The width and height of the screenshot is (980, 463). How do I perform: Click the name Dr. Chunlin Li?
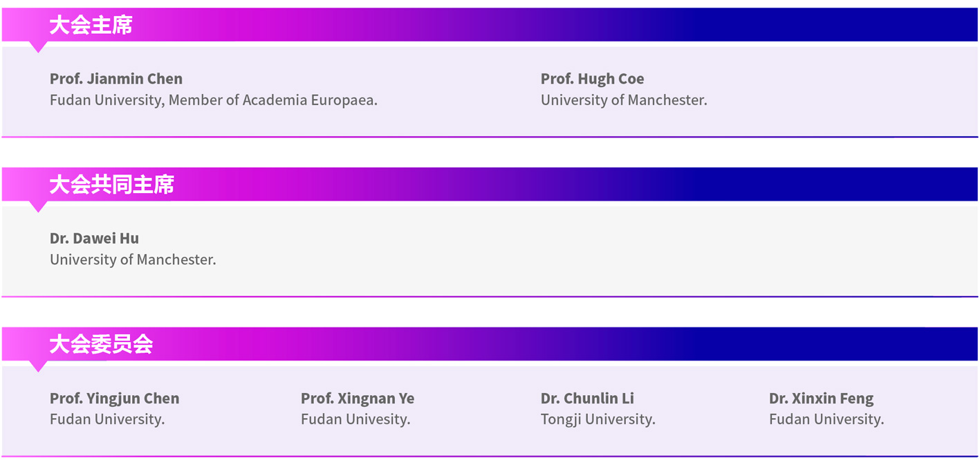point(587,399)
